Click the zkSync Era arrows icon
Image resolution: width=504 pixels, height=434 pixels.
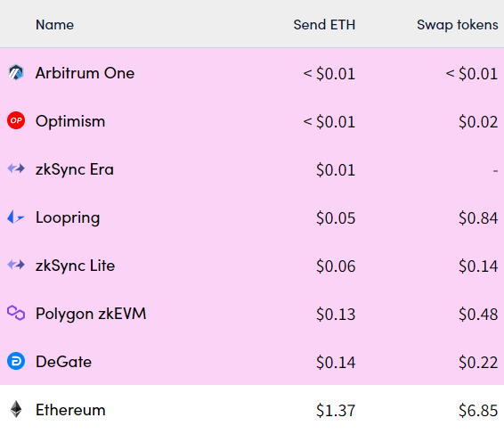[16, 168]
